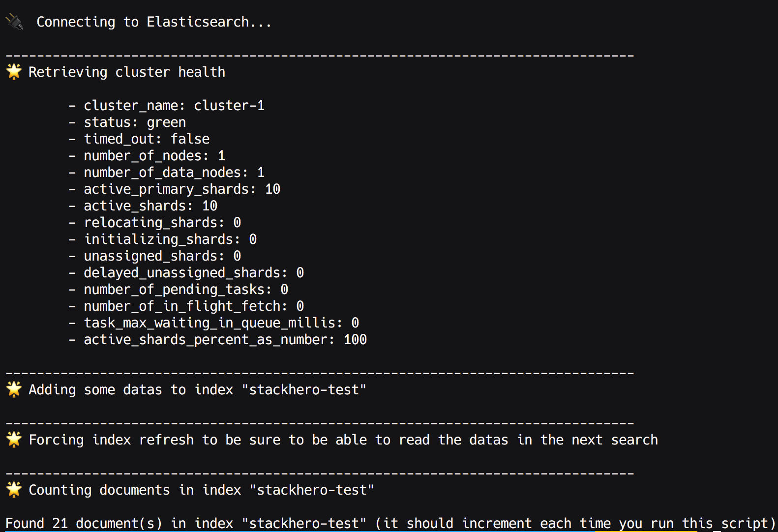Click the star icon beside Adding some datas
The height and width of the screenshot is (532, 778).
pos(14,389)
